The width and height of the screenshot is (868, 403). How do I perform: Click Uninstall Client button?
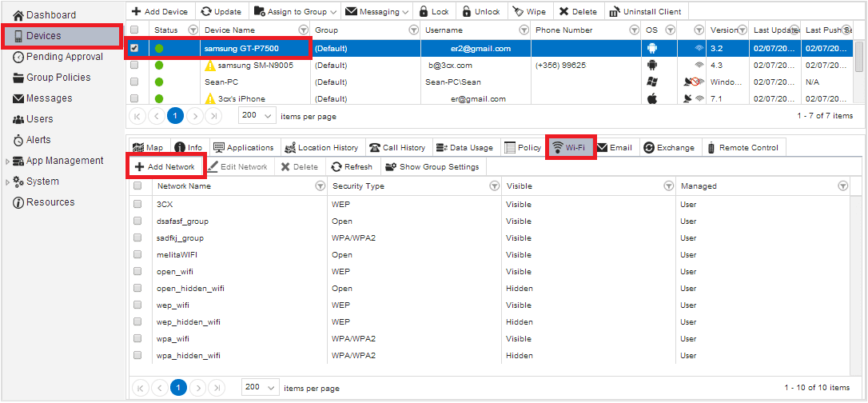tap(646, 12)
